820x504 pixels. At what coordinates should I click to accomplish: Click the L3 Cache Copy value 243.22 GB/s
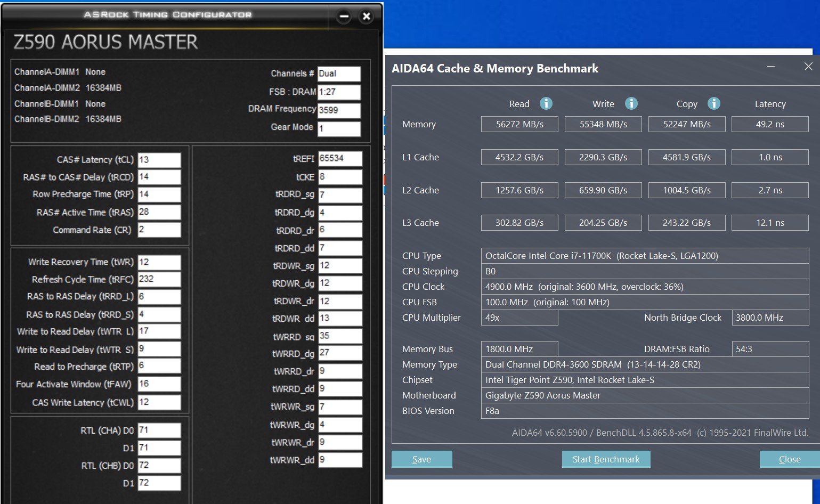[687, 223]
